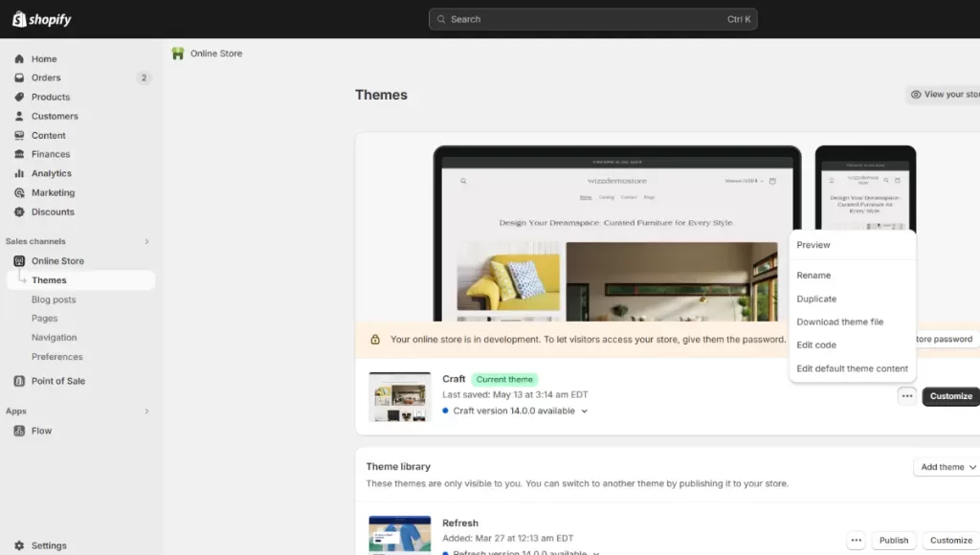Viewport: 980px width, 555px height.
Task: Click the Flow app icon
Action: (x=19, y=431)
